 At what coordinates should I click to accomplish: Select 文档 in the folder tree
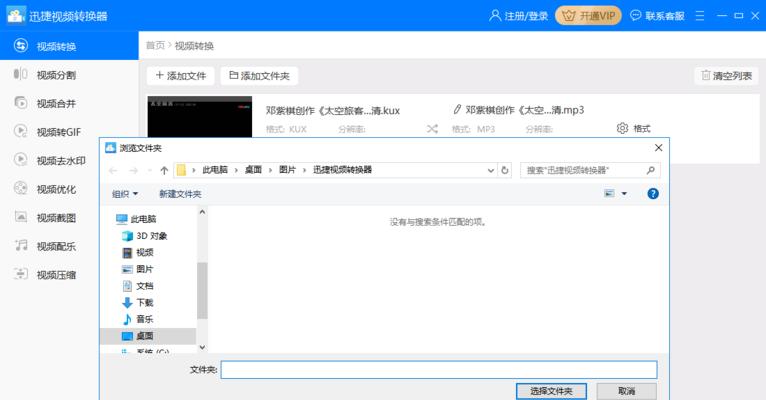[137, 286]
